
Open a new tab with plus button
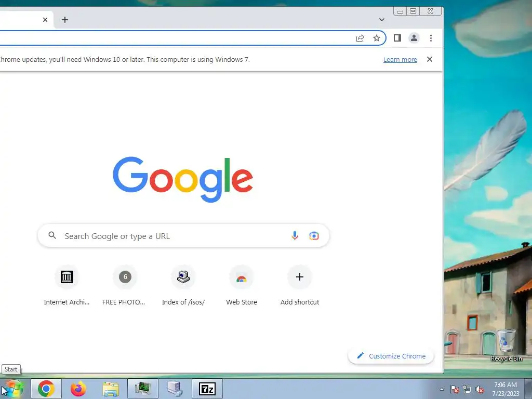pyautogui.click(x=65, y=20)
